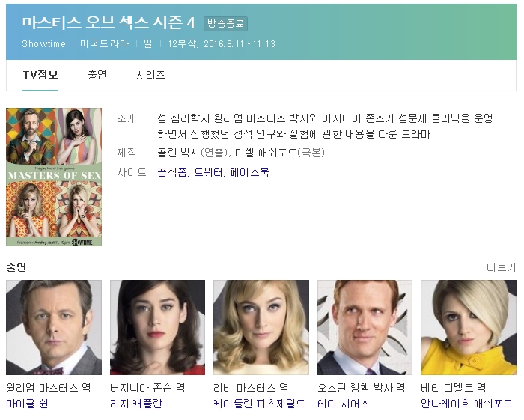Open actor link 테디 시어스
Screen dimensions: 524x420
(x=344, y=404)
